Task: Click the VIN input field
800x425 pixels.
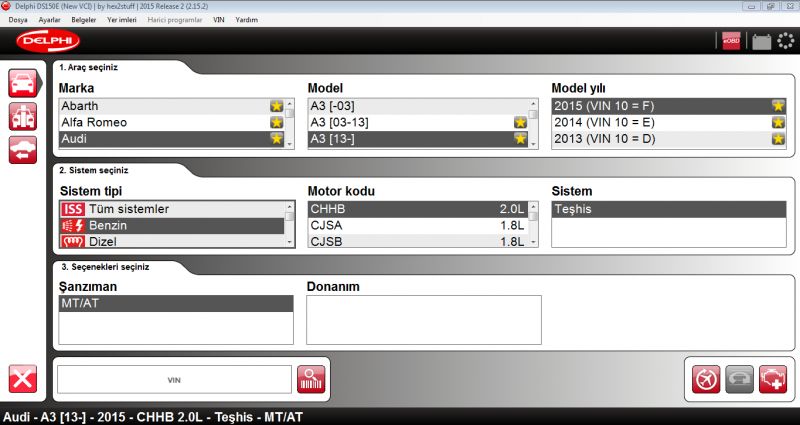Action: [x=174, y=380]
